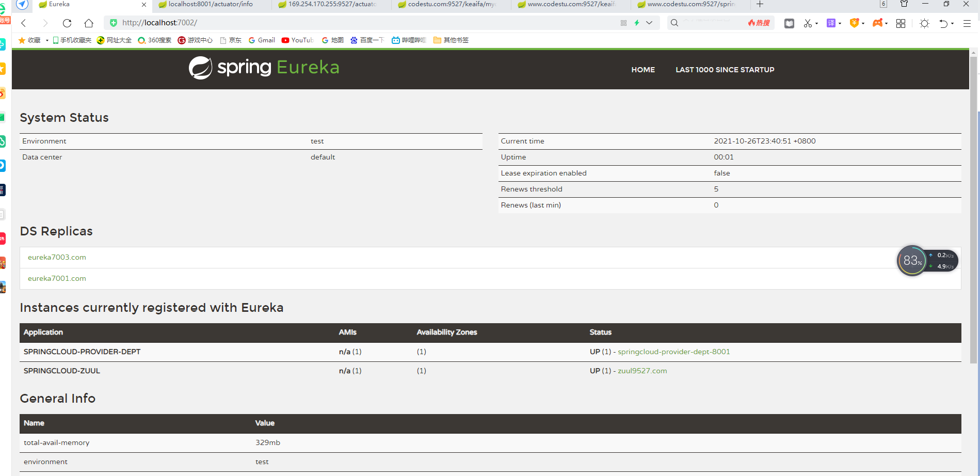Image resolution: width=980 pixels, height=476 pixels.
Task: Switch to the www.codestu.com:9527/sprin tab
Action: [x=690, y=4]
